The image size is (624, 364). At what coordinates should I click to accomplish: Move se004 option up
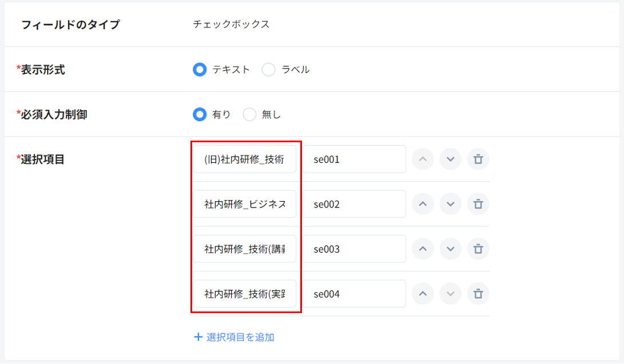[423, 294]
